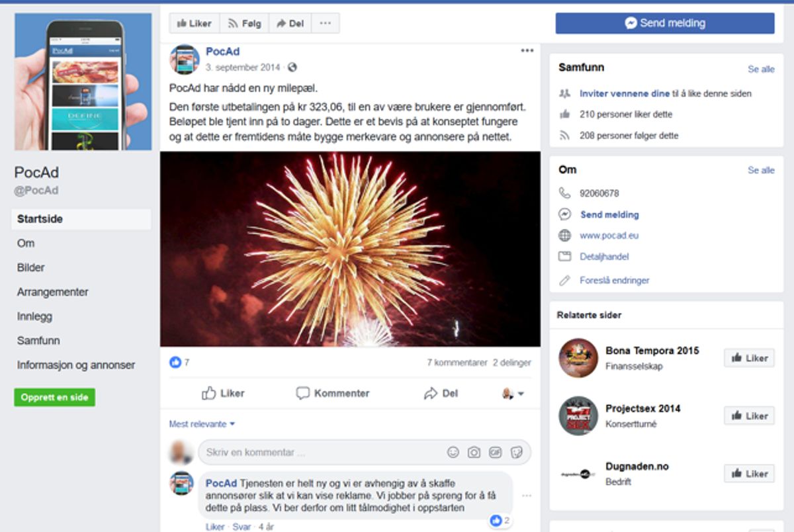Viewport: 794px width, 532px height.
Task: Open the fireworks photo in the post
Action: click(350, 249)
